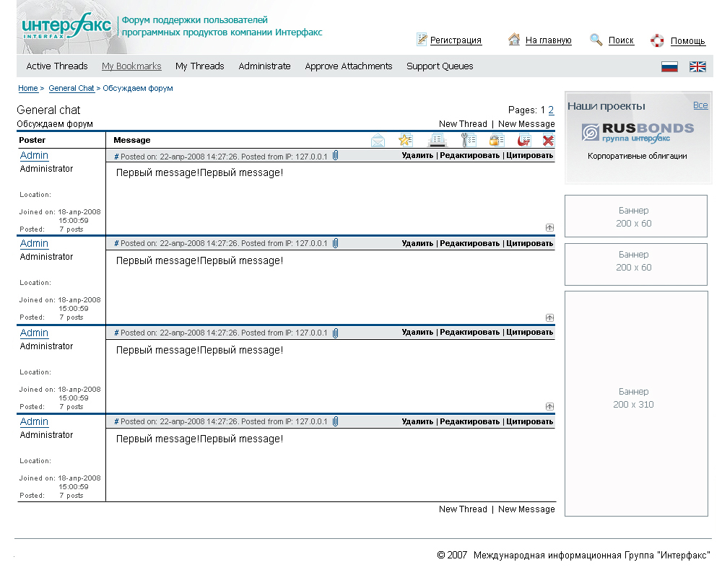Switch to English using the British flag

(x=697, y=66)
